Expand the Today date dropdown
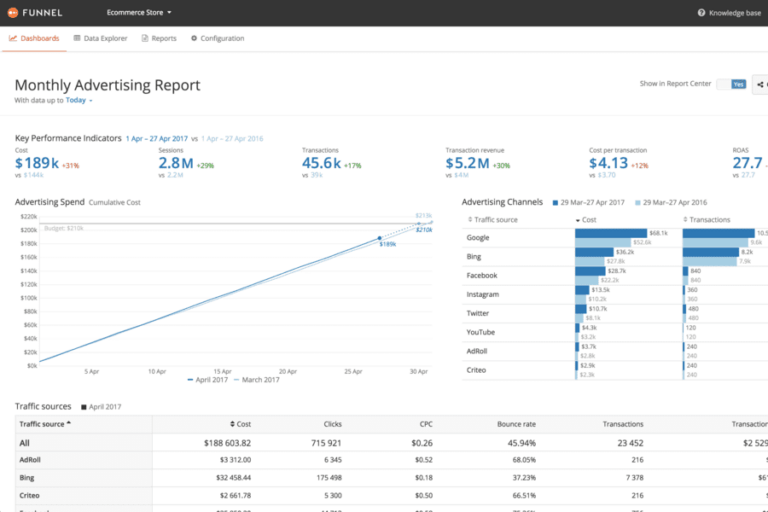 point(79,101)
